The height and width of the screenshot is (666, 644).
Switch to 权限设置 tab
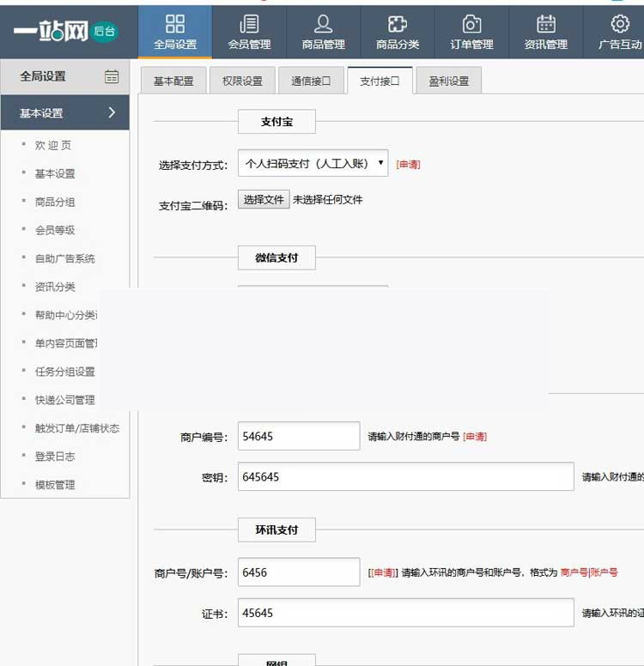tap(242, 82)
